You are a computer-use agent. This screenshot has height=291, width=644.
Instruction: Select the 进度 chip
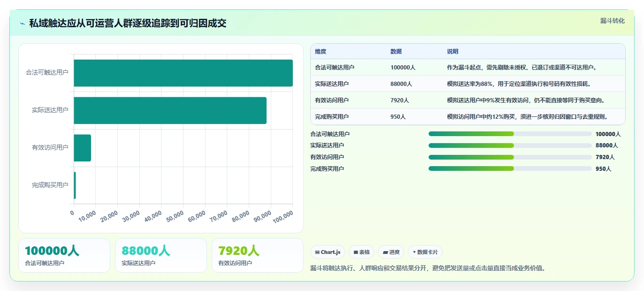pos(391,252)
